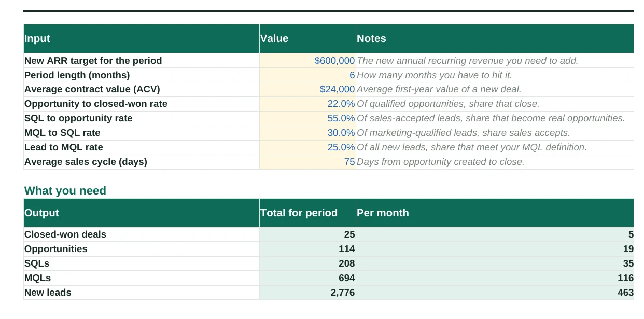Select the 25.0% Lead to MQL value
The width and height of the screenshot is (644, 319).
(x=307, y=147)
